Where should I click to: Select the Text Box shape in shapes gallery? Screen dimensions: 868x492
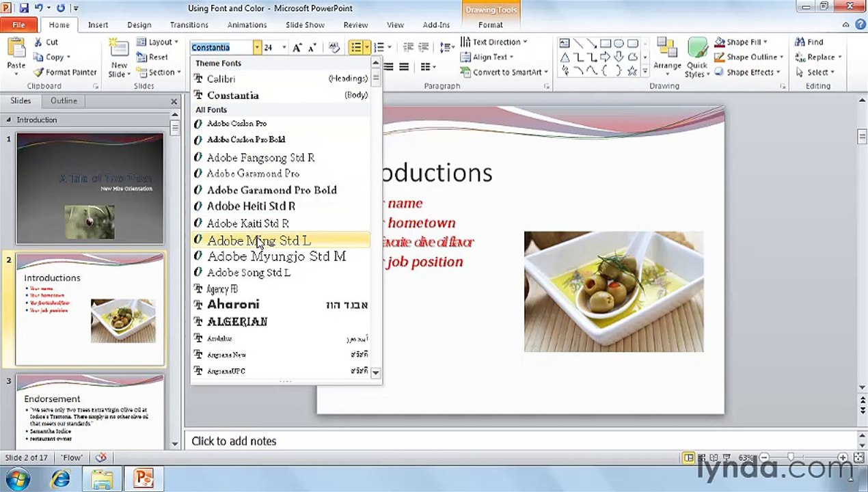point(565,43)
